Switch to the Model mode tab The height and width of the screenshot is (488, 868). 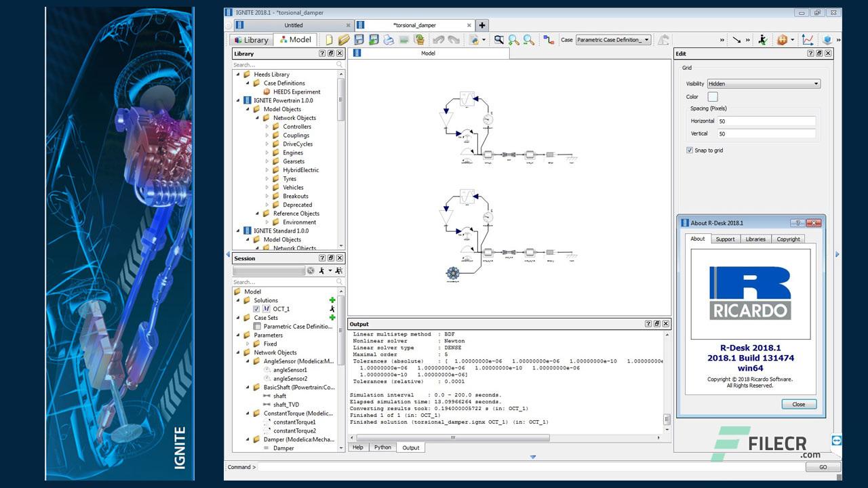(x=295, y=40)
